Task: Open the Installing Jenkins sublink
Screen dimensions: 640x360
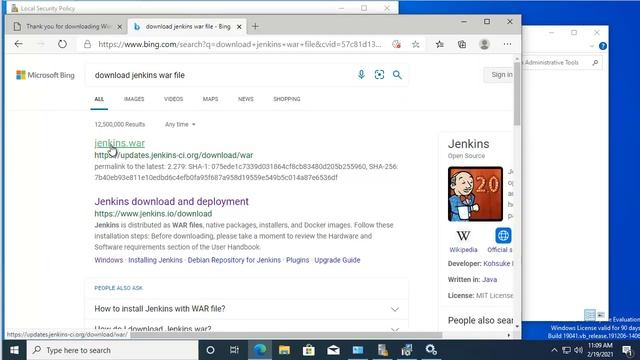Action: click(x=155, y=260)
